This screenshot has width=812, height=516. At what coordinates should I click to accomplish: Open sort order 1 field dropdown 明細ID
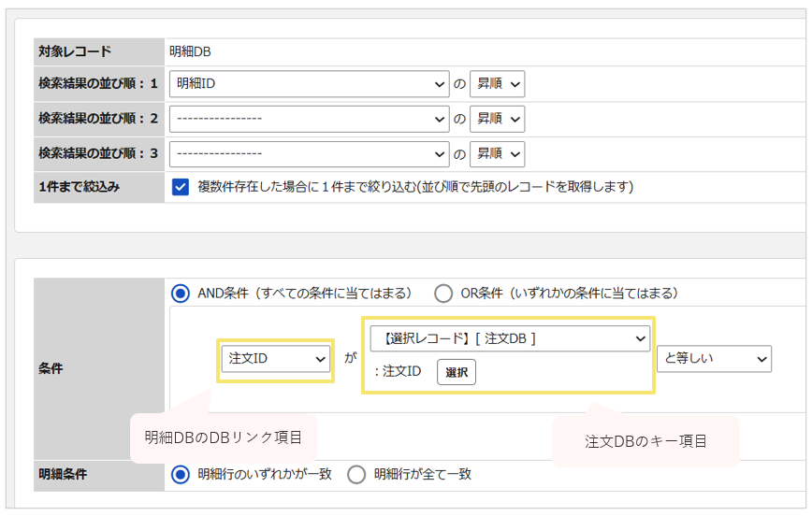coord(309,84)
